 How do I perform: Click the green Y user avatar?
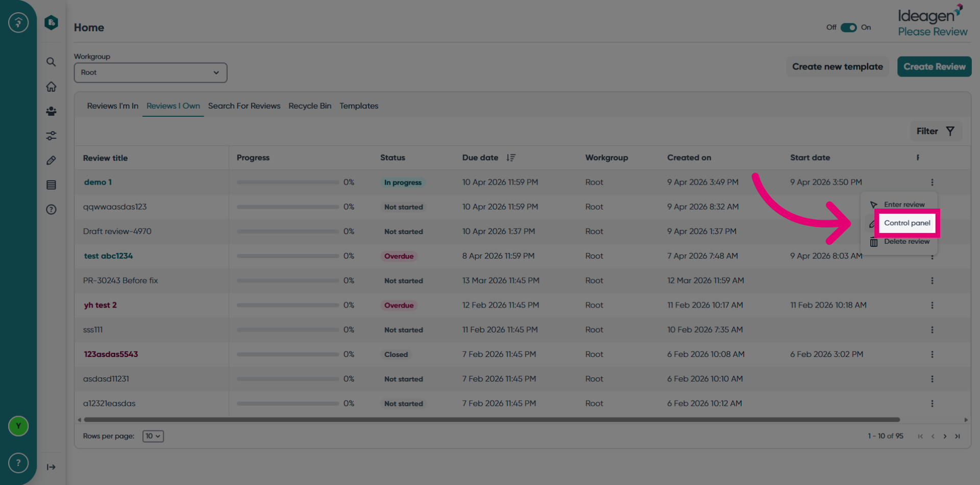18,426
